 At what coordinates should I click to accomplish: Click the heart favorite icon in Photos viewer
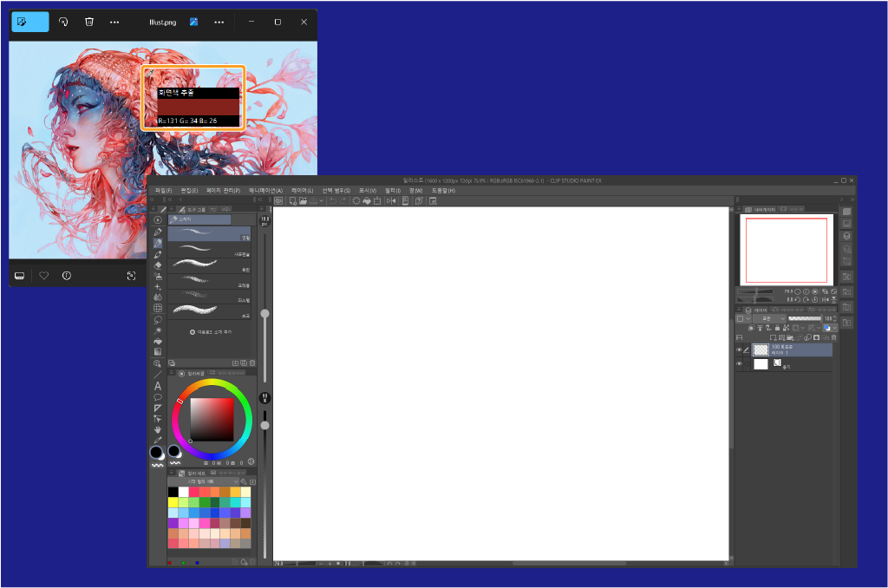43,276
